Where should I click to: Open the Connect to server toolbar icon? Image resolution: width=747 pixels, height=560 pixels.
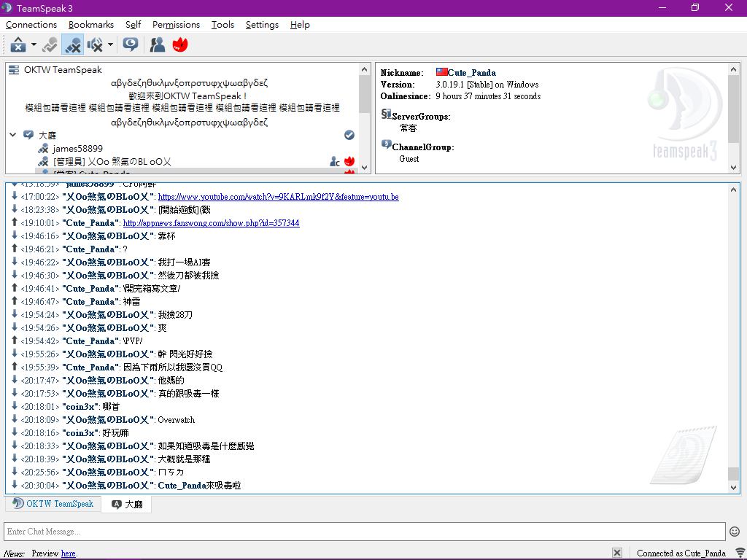point(18,44)
